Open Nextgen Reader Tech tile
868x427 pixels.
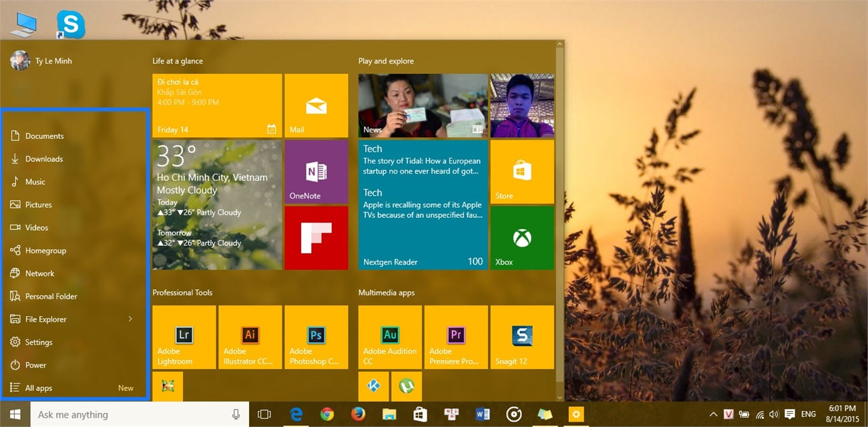pyautogui.click(x=423, y=204)
